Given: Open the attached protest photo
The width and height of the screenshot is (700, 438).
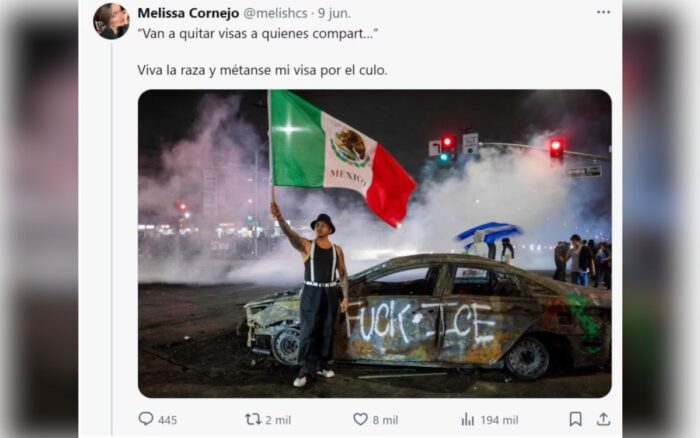Looking at the screenshot, I should click(375, 243).
